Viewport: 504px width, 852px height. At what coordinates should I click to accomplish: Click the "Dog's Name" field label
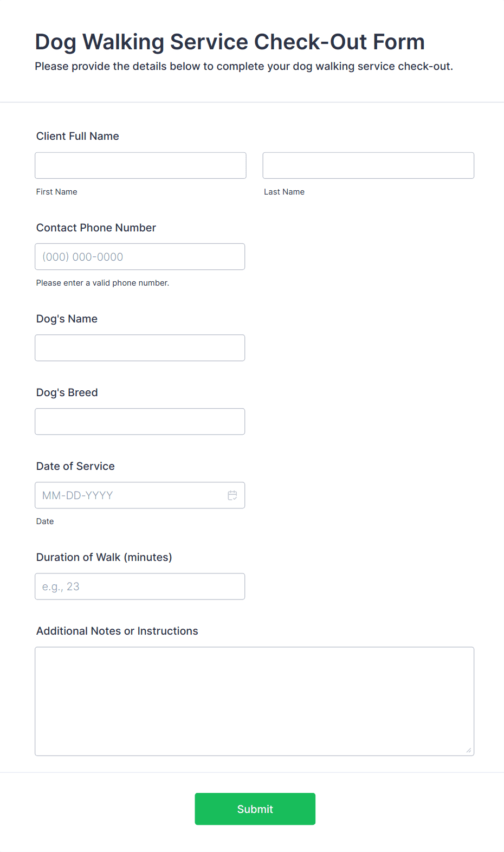(x=67, y=319)
